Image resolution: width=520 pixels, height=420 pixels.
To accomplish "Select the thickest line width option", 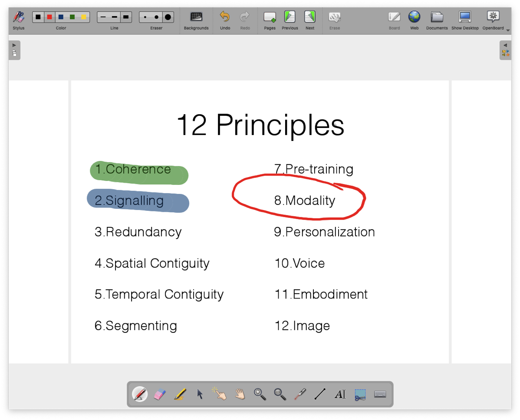I will [126, 17].
